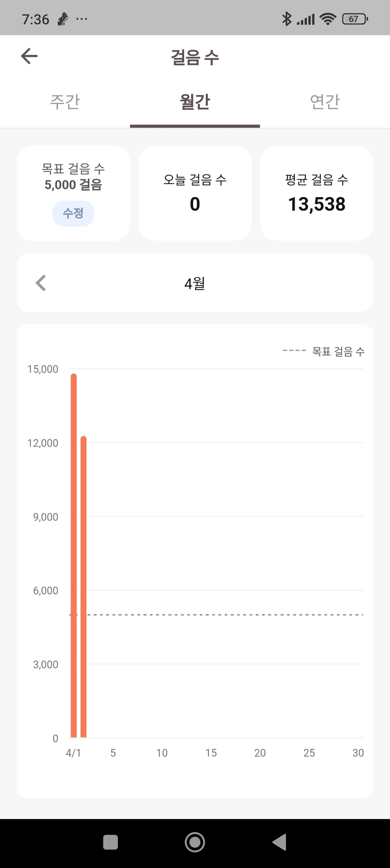Tap the Bluetooth status icon
390x868 pixels.
pyautogui.click(x=286, y=19)
